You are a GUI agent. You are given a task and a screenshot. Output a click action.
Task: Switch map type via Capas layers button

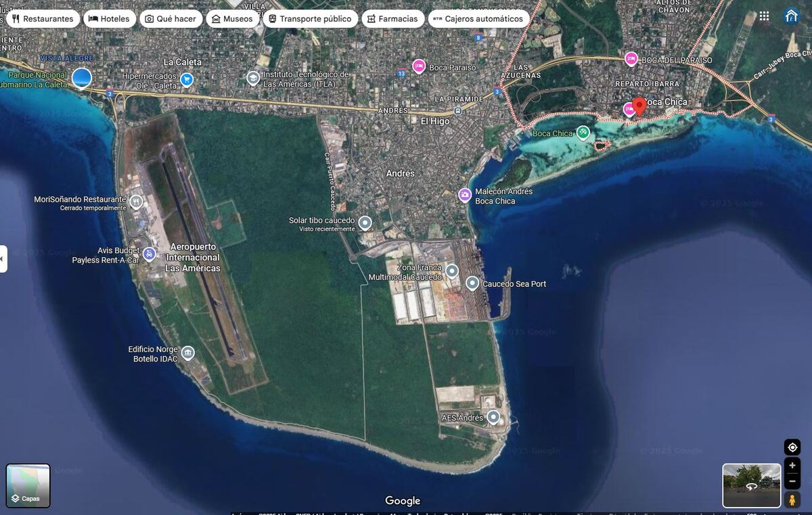tap(28, 485)
